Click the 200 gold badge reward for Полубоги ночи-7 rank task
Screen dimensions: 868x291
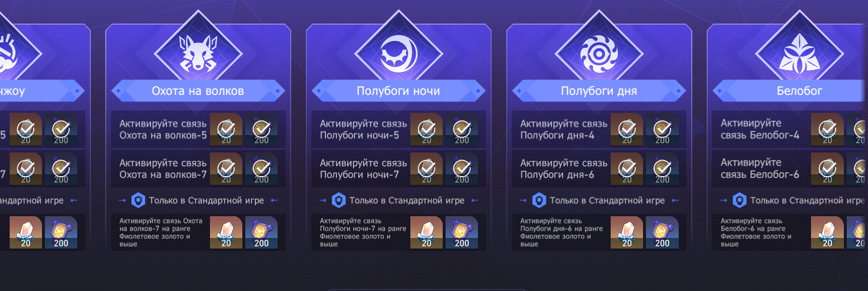462,233
